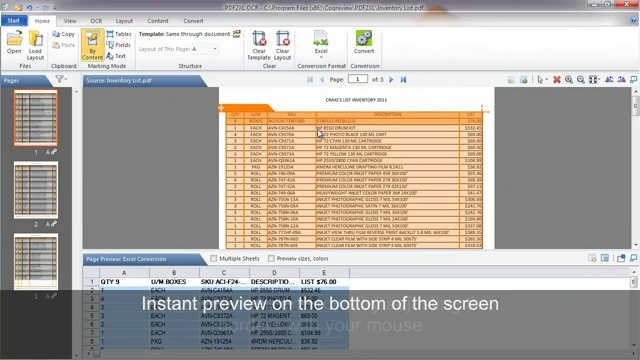The image size is (640, 360).
Task: Open the Layout of This Page dropdown
Action: (204, 49)
